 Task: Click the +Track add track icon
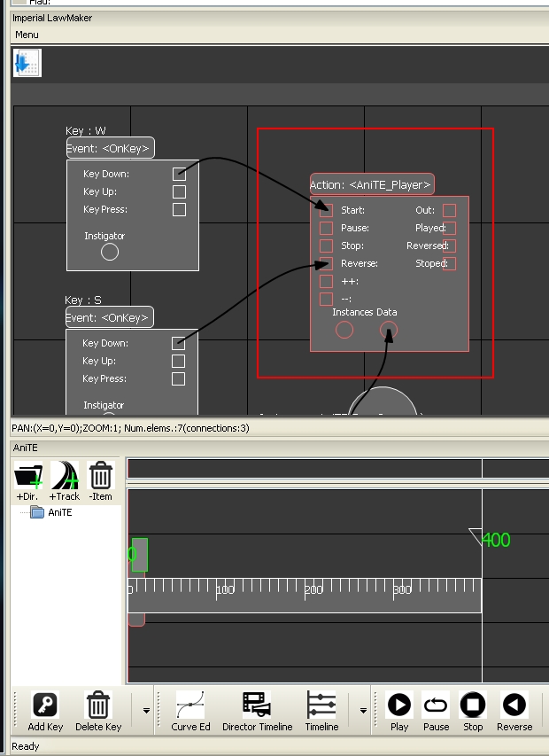coord(65,481)
